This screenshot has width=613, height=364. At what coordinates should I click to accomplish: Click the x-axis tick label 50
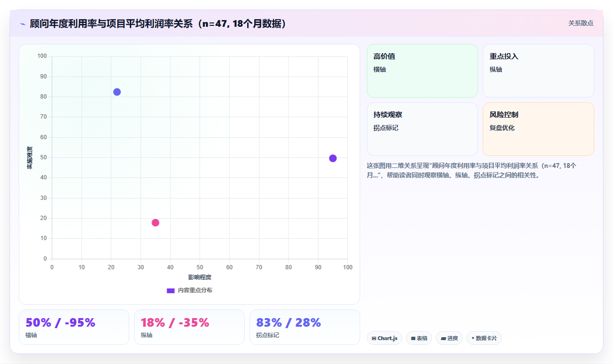(200, 267)
